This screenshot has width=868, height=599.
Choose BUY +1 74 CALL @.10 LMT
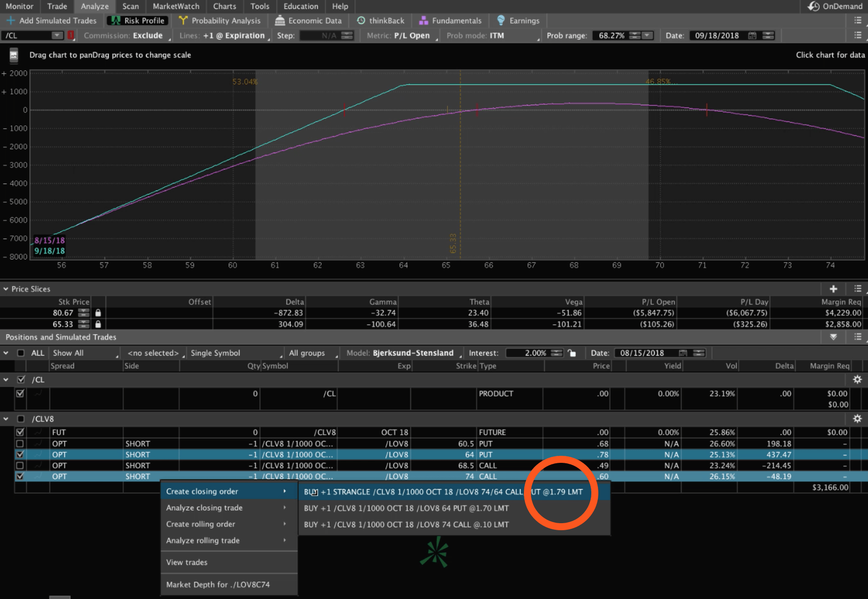(454, 525)
